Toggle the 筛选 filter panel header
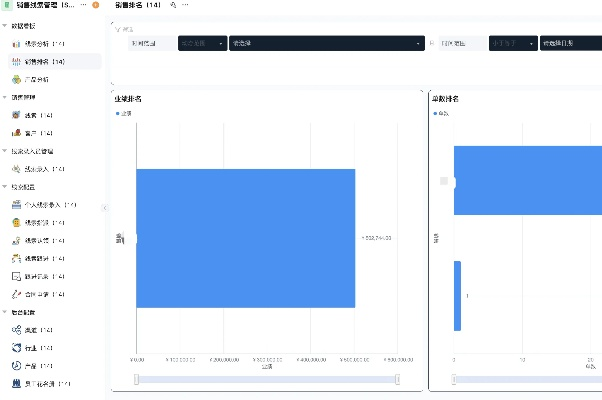Image resolution: width=602 pixels, height=400 pixels. coord(124,29)
